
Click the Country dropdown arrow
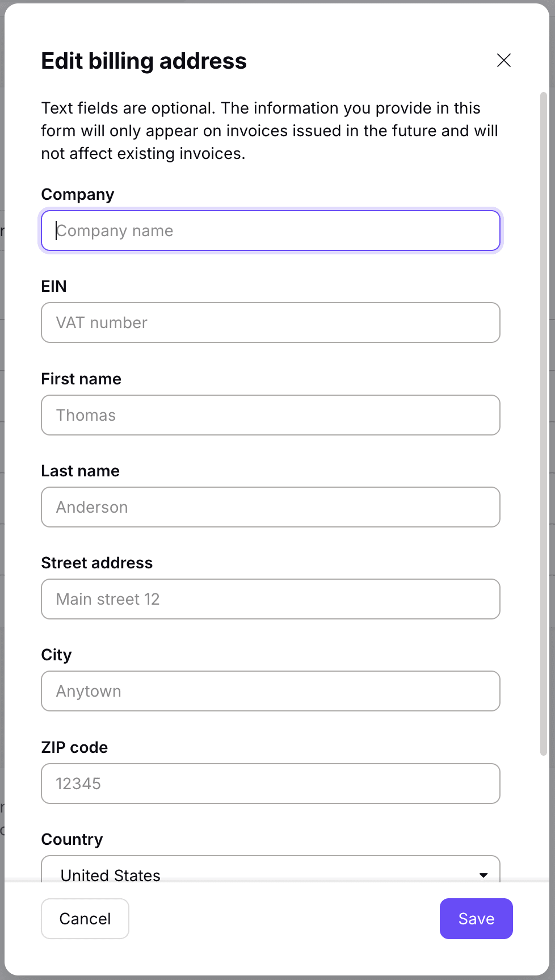483,874
